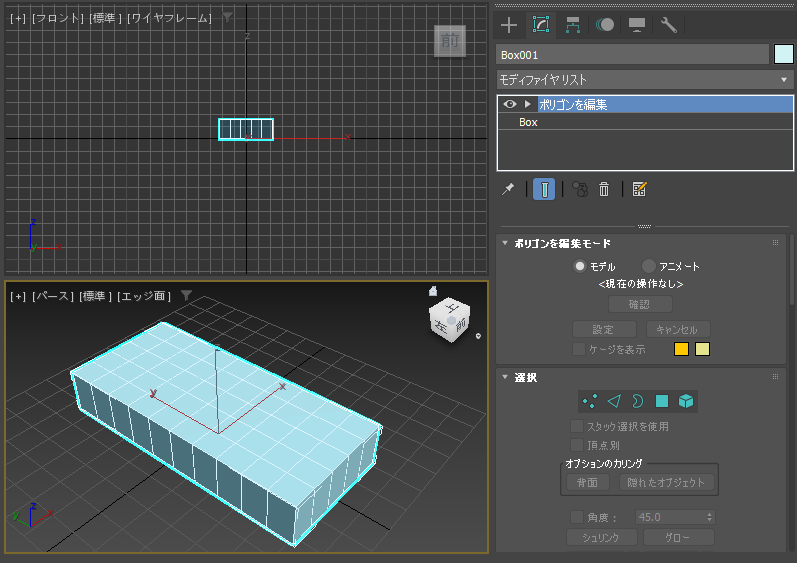
Task: Expand the ポリゴンを編集 modifier sub-objects arrow
Action: [x=528, y=104]
